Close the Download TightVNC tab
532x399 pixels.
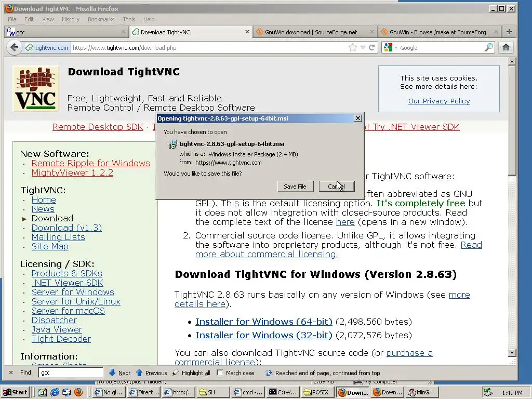pyautogui.click(x=247, y=32)
